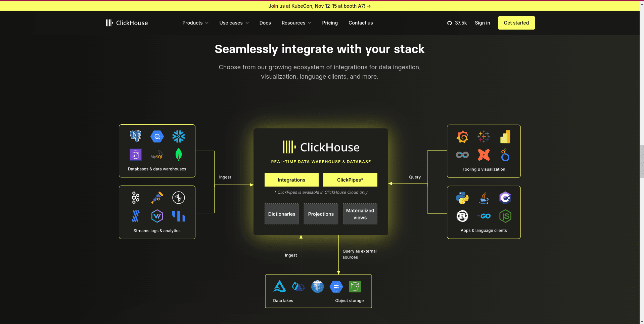Go to the Pricing page
This screenshot has height=324, width=644.
tap(330, 23)
